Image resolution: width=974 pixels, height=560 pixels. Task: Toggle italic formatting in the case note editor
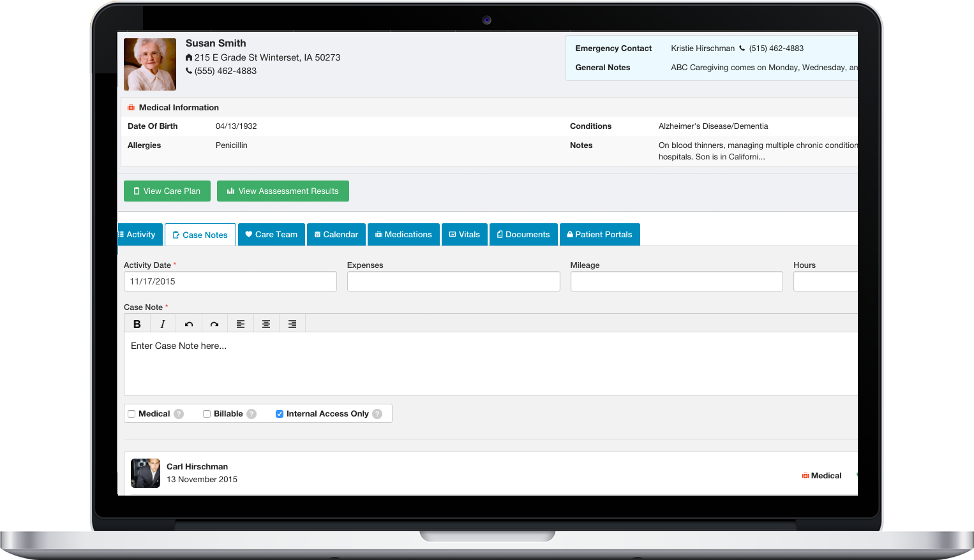tap(163, 324)
